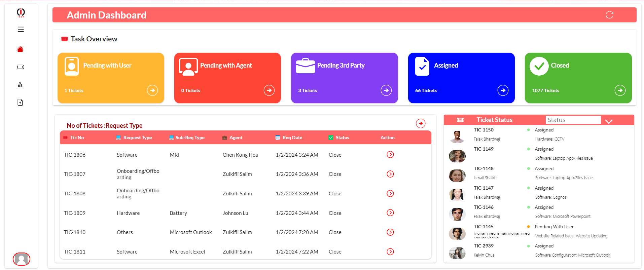
Task: Open the user profile avatar at bottom
Action: [x=22, y=259]
